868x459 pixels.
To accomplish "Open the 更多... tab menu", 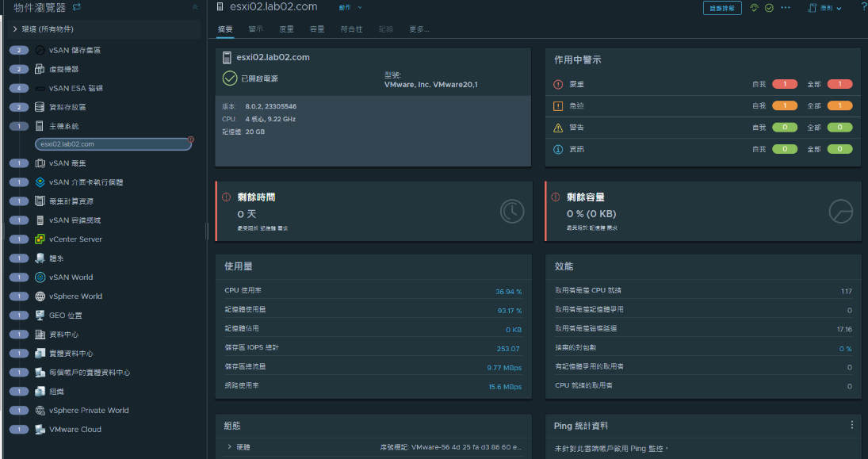I will [x=419, y=29].
